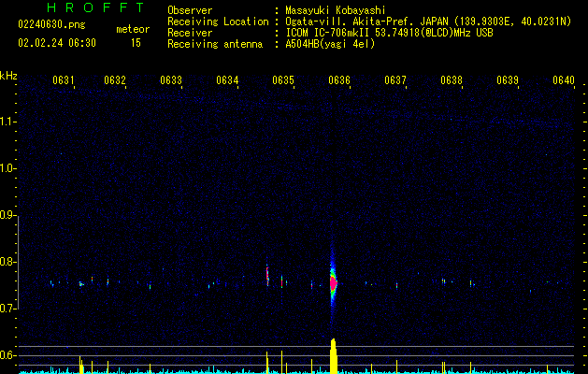Click the Receiver label
This screenshot has width=588, height=374.
pyautogui.click(x=190, y=33)
